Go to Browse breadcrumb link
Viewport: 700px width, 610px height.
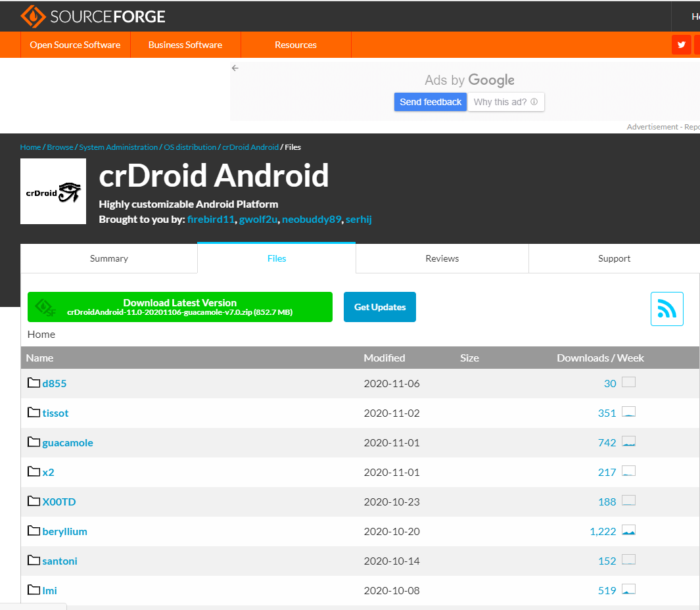[x=60, y=147]
